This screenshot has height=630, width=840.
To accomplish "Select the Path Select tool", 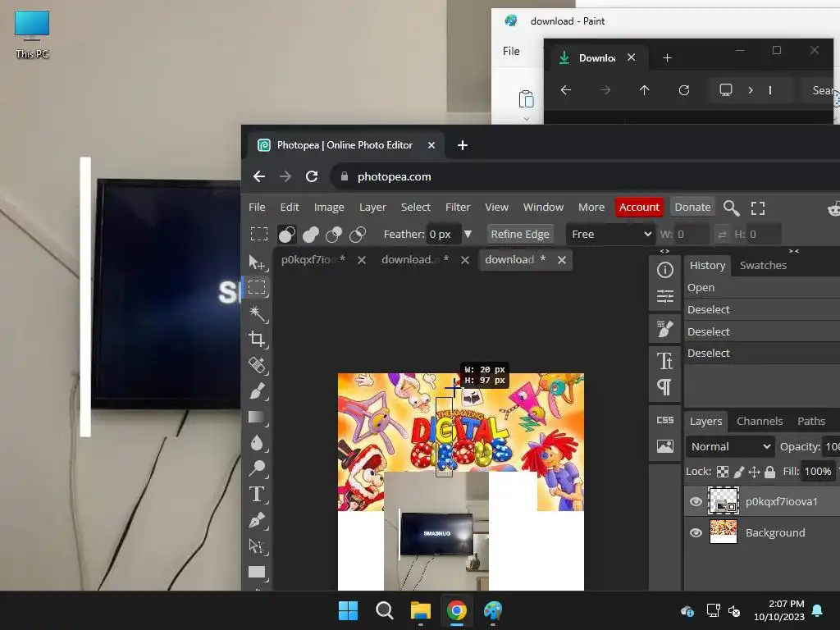I will [x=257, y=546].
